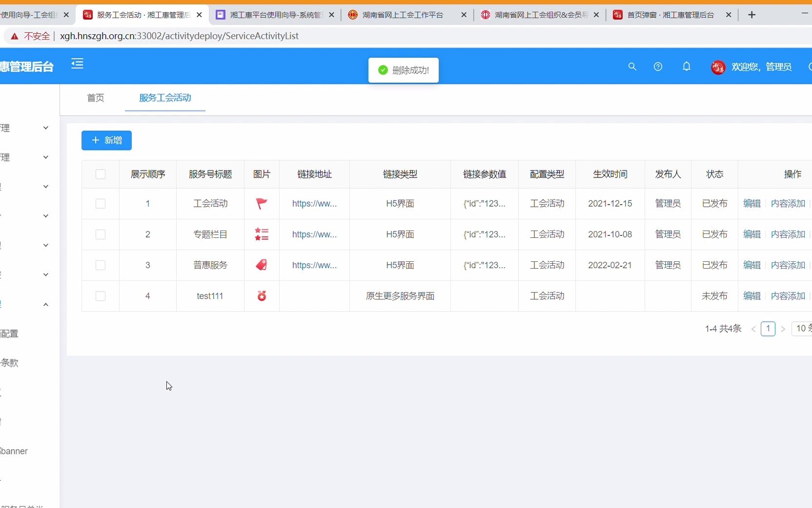Click 内容添加 for 普惠服务 row

point(788,265)
